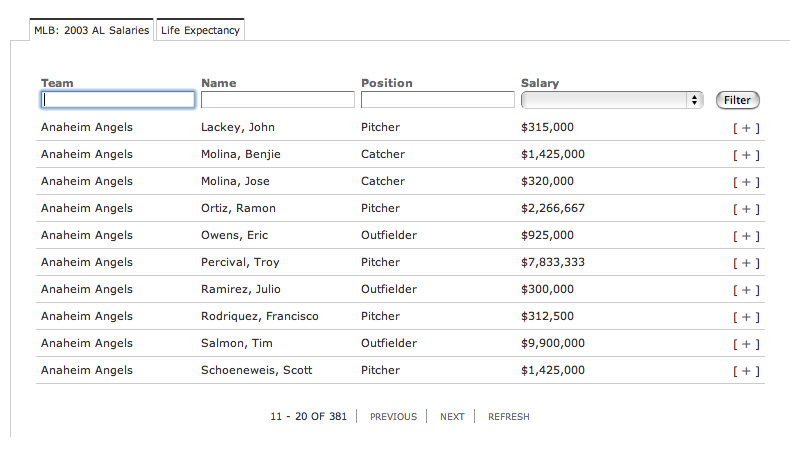Focus the Team filter text field
This screenshot has height=462, width=800.
pyautogui.click(x=118, y=99)
